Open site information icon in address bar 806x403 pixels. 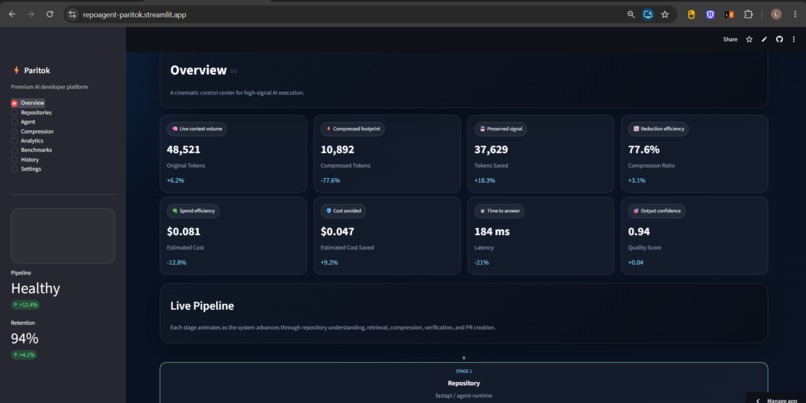click(72, 14)
